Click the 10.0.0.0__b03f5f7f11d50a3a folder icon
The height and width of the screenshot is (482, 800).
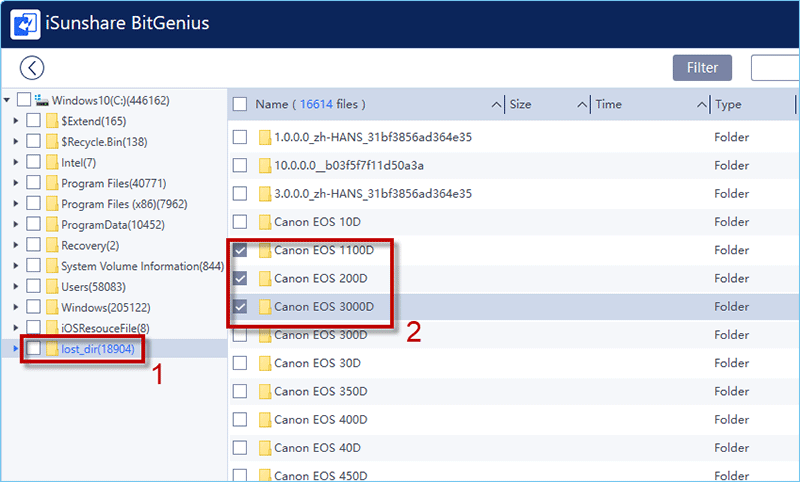click(x=265, y=165)
